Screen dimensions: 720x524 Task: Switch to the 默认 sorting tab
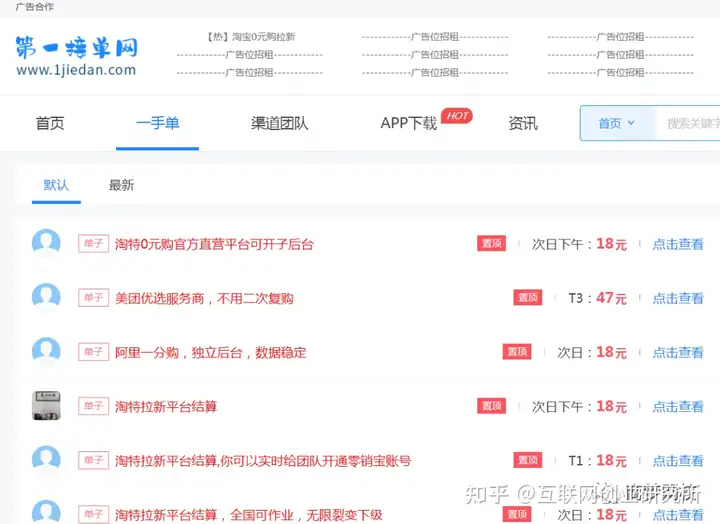[56, 185]
